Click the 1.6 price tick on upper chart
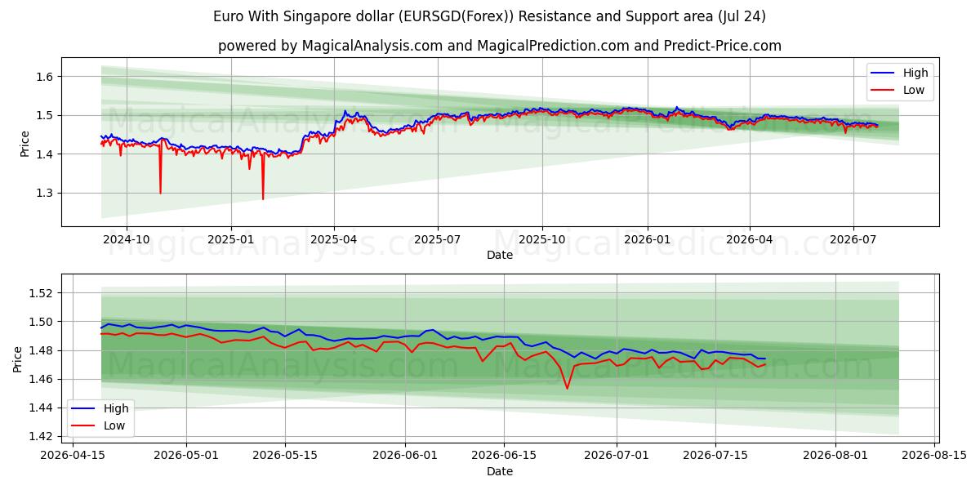The width and height of the screenshot is (980, 490). point(46,77)
